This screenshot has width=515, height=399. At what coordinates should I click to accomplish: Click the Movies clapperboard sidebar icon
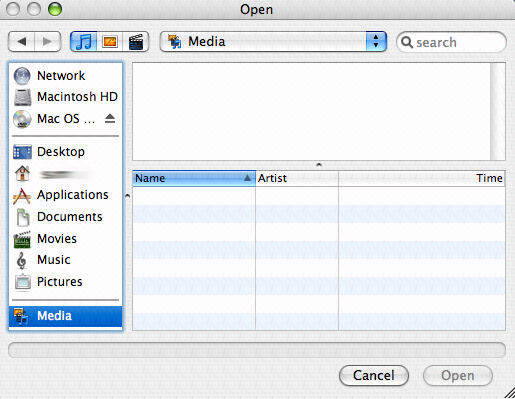pyautogui.click(x=22, y=239)
